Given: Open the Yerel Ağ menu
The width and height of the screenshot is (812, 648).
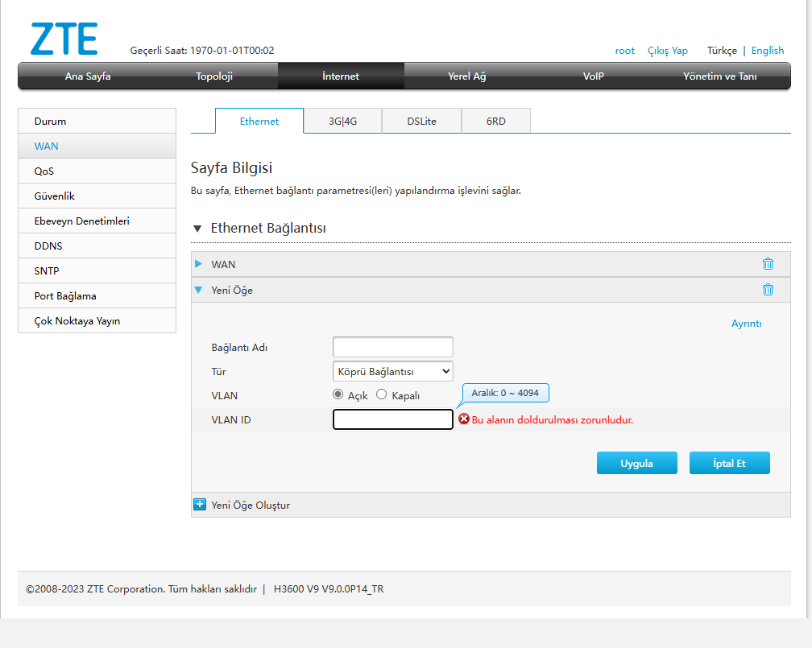Looking at the screenshot, I should (467, 76).
